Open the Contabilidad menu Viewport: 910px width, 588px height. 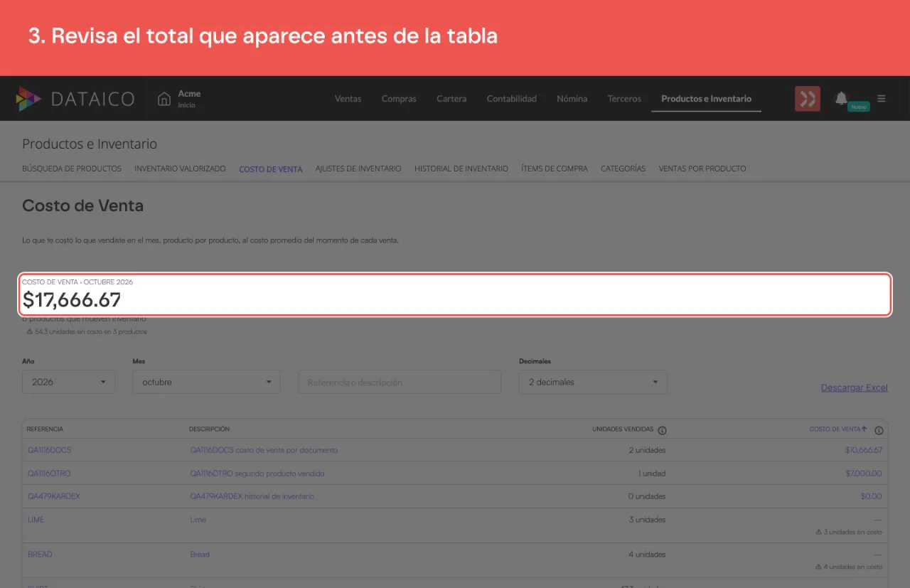coord(512,99)
